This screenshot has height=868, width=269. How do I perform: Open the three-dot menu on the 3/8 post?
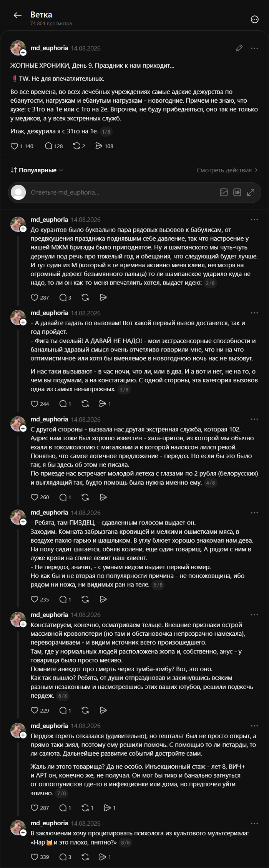pyautogui.click(x=254, y=313)
